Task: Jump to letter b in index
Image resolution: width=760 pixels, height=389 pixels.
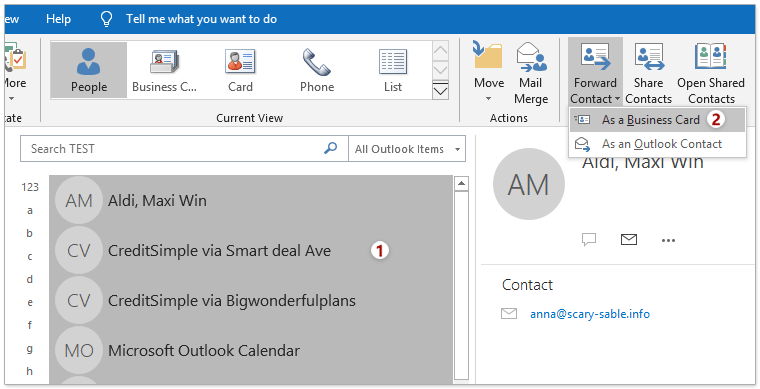Action: tap(30, 233)
